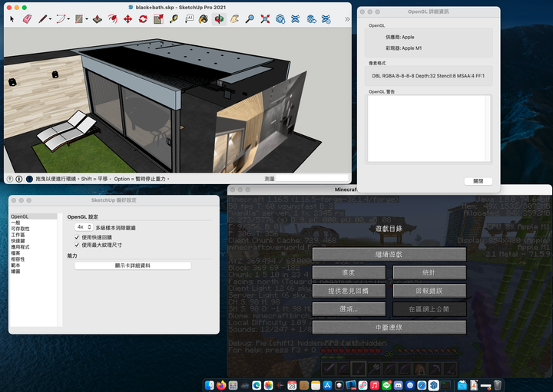Open Firefox from the Dock
The image size is (553, 392).
[x=221, y=385]
